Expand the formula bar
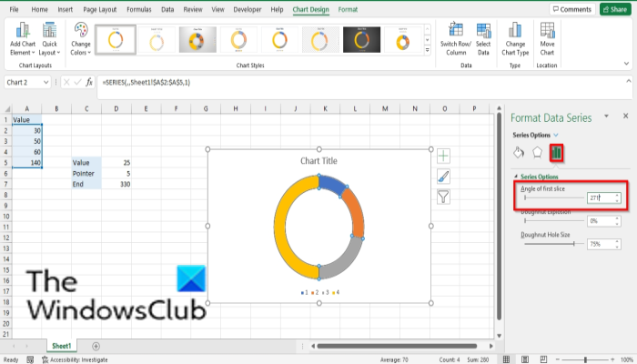The image size is (637, 364). [x=629, y=81]
